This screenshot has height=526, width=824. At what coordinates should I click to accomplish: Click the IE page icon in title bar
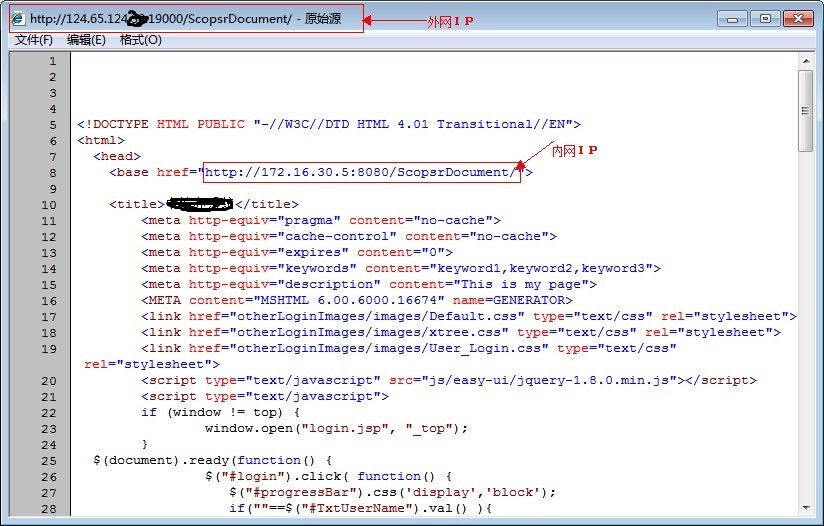18,18
